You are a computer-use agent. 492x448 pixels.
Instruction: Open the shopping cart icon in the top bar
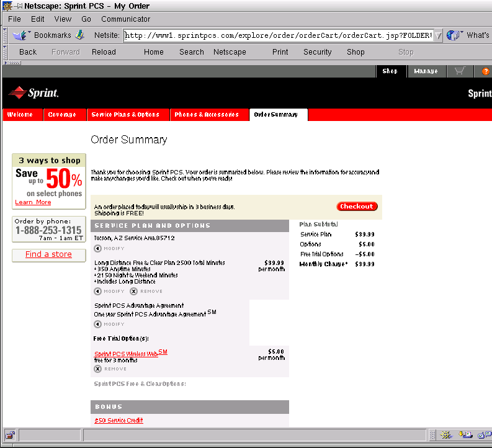pos(460,71)
